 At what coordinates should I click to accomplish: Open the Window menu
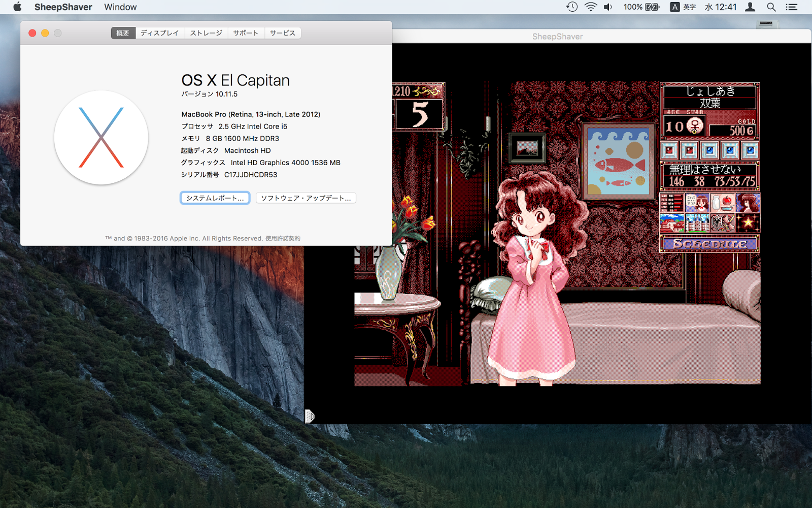120,7
